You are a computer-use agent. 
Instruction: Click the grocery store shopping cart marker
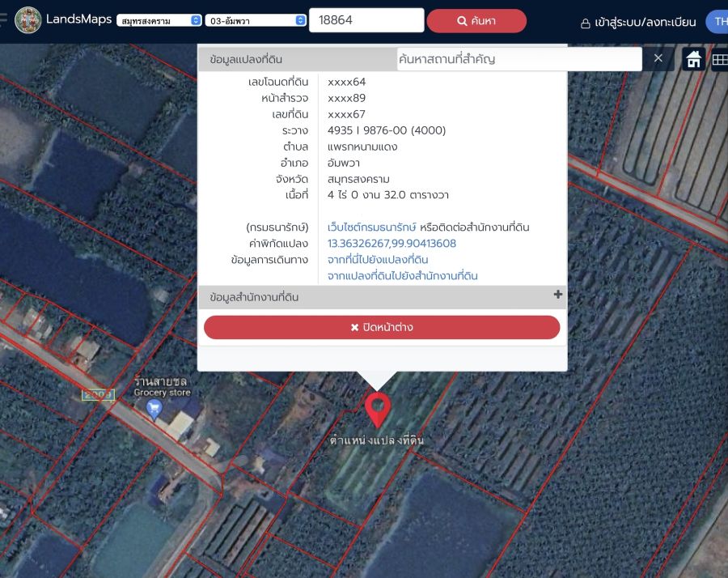(154, 409)
